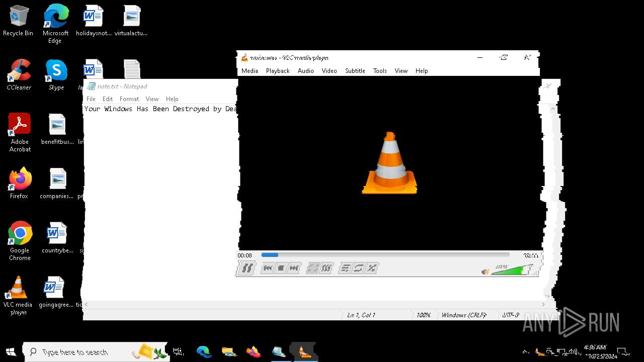Open benefitbus image file icon
The width and height of the screenshot is (644, 362).
pos(57,130)
